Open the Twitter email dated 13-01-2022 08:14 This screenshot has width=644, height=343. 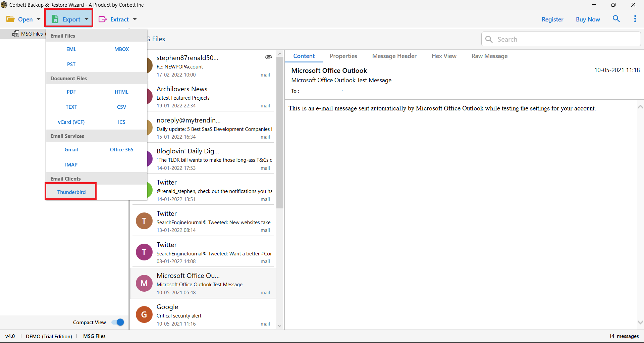pos(203,221)
